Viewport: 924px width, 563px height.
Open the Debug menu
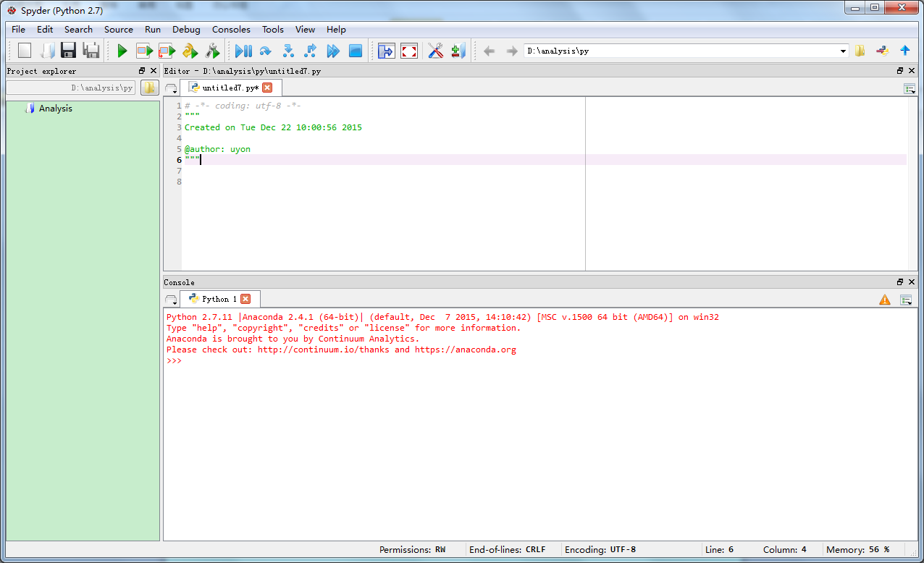pyautogui.click(x=186, y=30)
